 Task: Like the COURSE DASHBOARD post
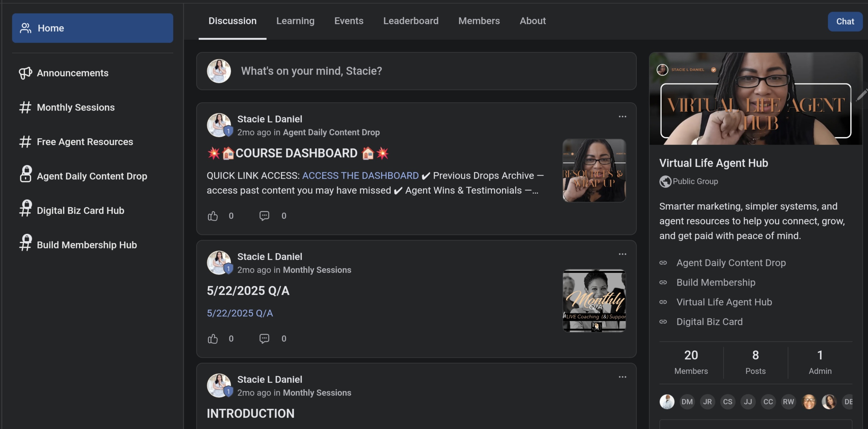pos(213,216)
